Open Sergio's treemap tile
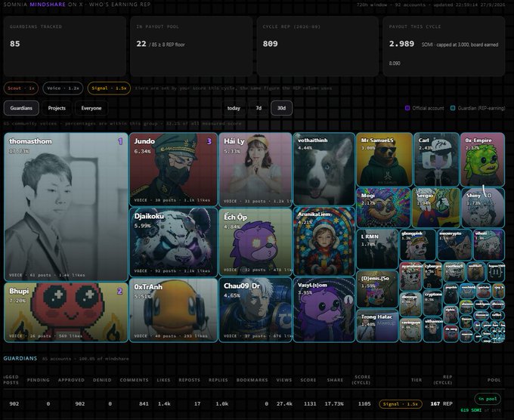Viewport: 514px width, 420px height. tap(436, 208)
